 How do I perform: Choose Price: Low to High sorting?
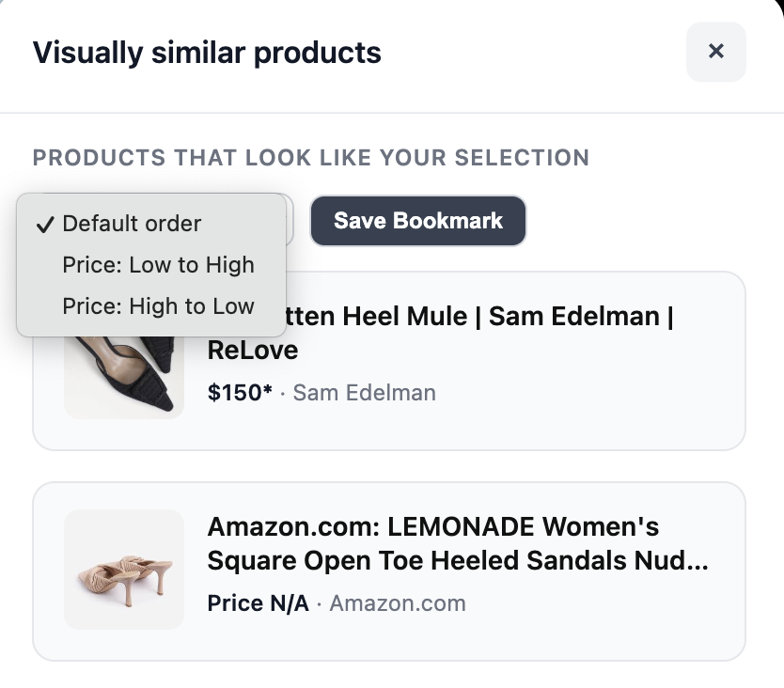click(x=158, y=265)
